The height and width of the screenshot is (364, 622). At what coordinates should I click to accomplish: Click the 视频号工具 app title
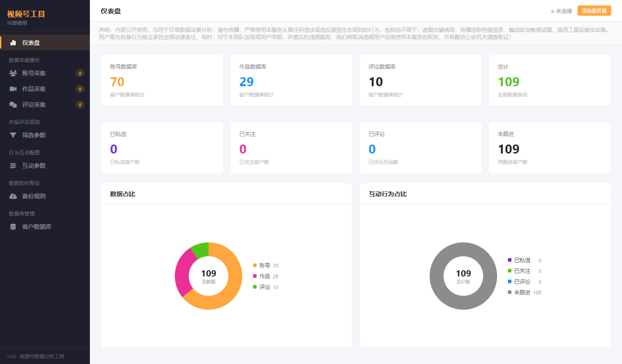point(26,14)
